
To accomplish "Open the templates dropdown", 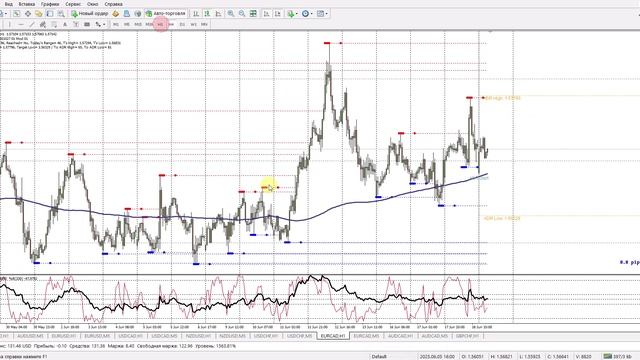I will pyautogui.click(x=322, y=13).
